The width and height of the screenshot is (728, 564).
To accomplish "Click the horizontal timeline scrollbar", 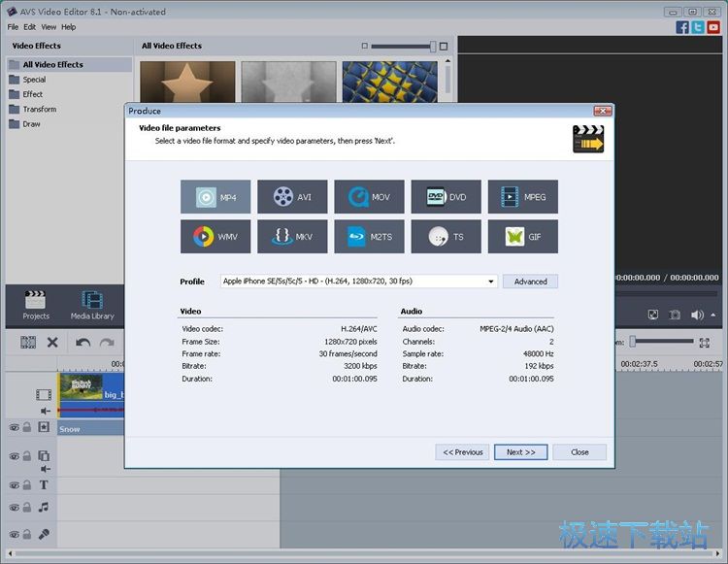I will click(x=364, y=553).
